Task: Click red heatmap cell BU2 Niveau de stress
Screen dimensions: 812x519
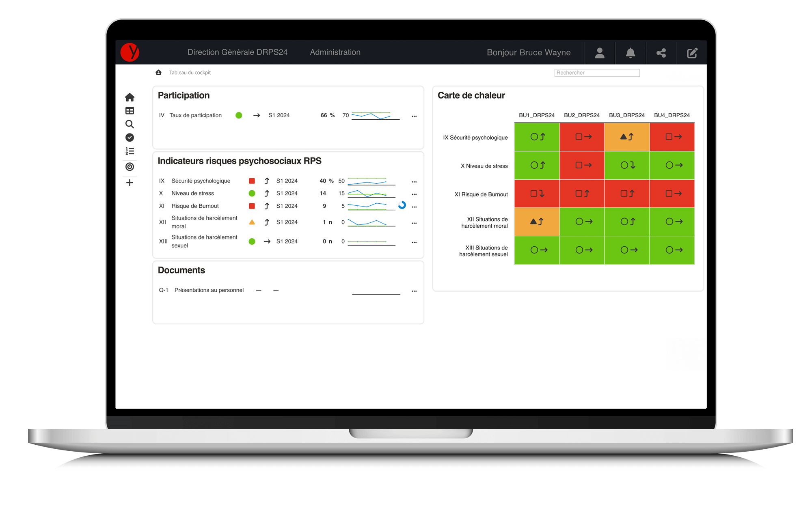Action: (582, 166)
